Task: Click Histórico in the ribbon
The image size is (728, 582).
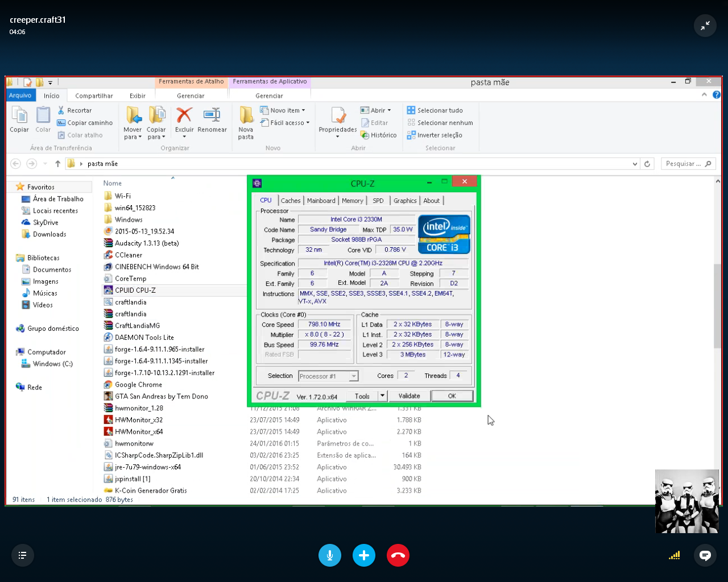Action: (379, 135)
